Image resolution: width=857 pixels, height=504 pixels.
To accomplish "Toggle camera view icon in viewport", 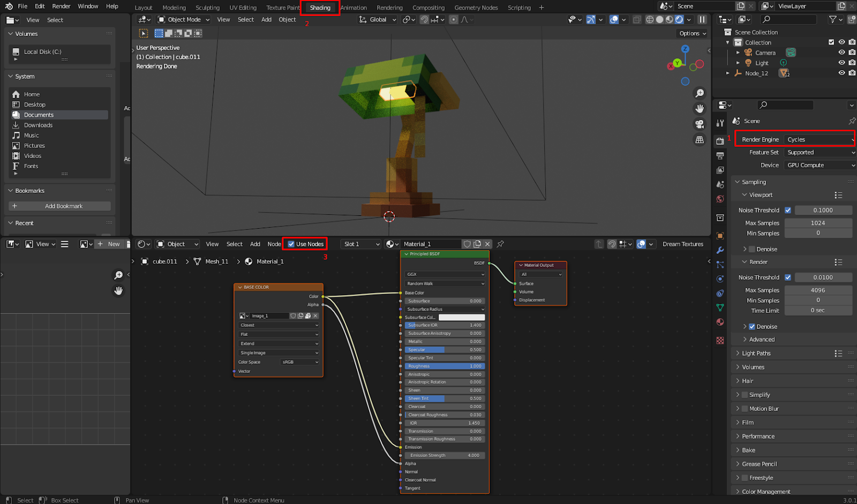I will coord(700,124).
